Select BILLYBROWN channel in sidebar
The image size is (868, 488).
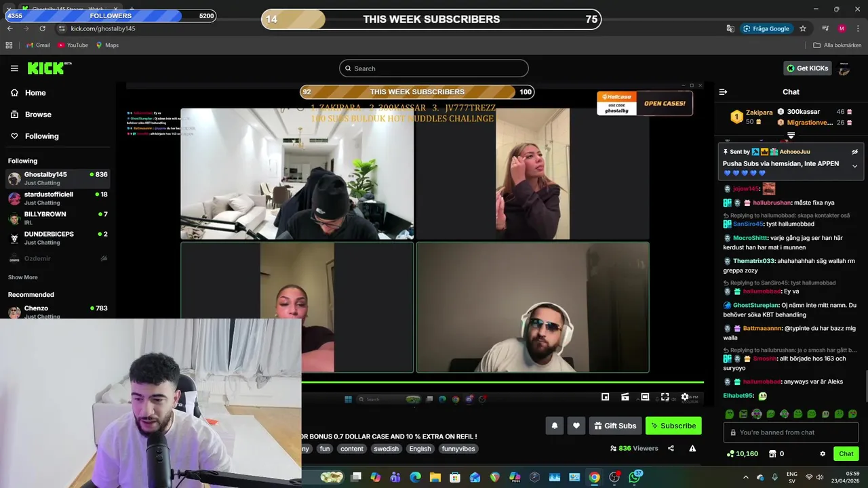point(58,218)
